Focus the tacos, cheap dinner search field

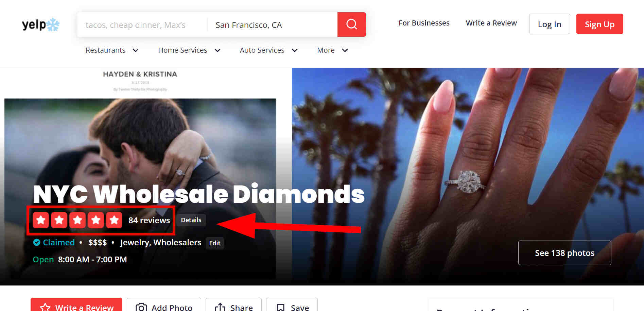click(142, 25)
